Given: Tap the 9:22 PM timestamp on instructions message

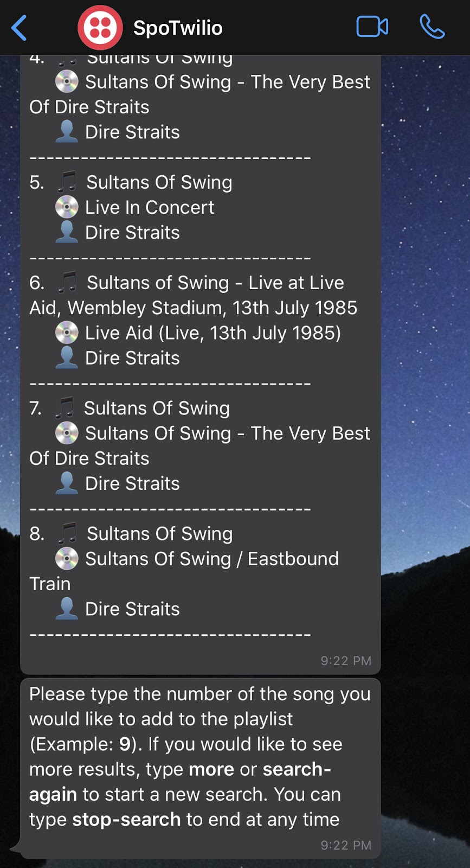Looking at the screenshot, I should click(x=346, y=845).
